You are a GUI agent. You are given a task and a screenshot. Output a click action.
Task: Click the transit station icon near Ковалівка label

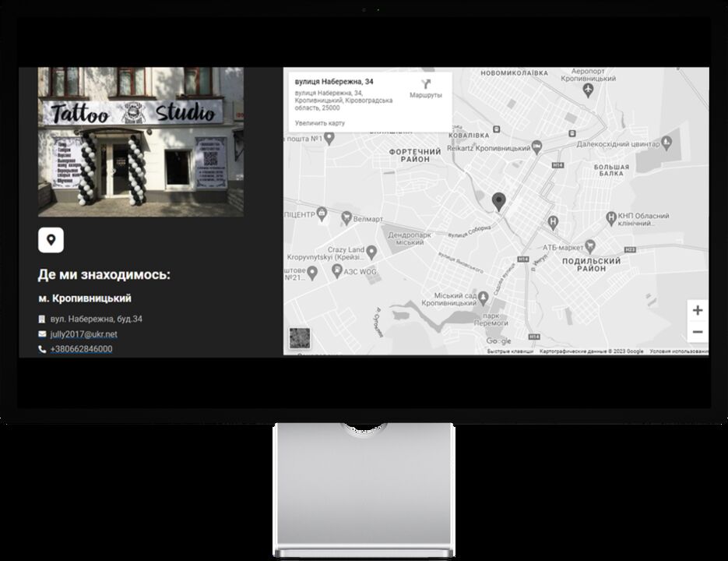click(496, 129)
